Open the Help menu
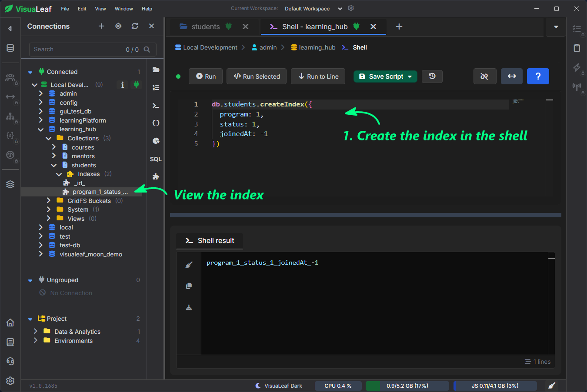587x392 pixels. tap(147, 9)
